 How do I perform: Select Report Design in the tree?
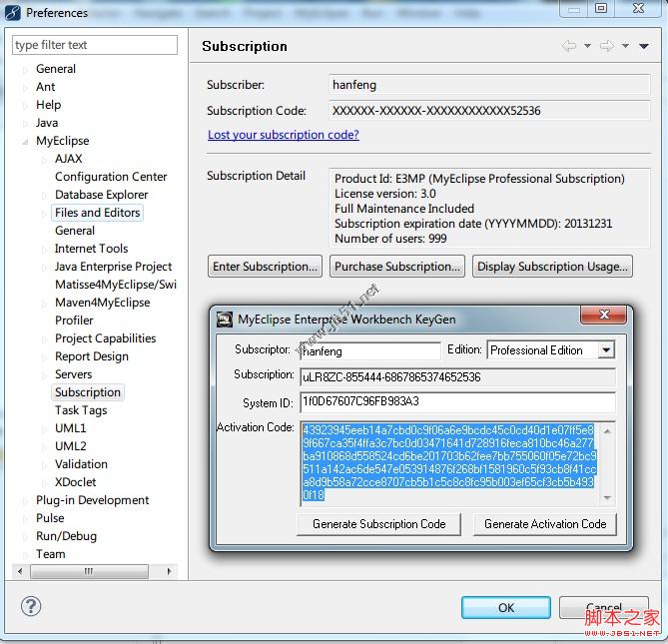click(x=92, y=356)
